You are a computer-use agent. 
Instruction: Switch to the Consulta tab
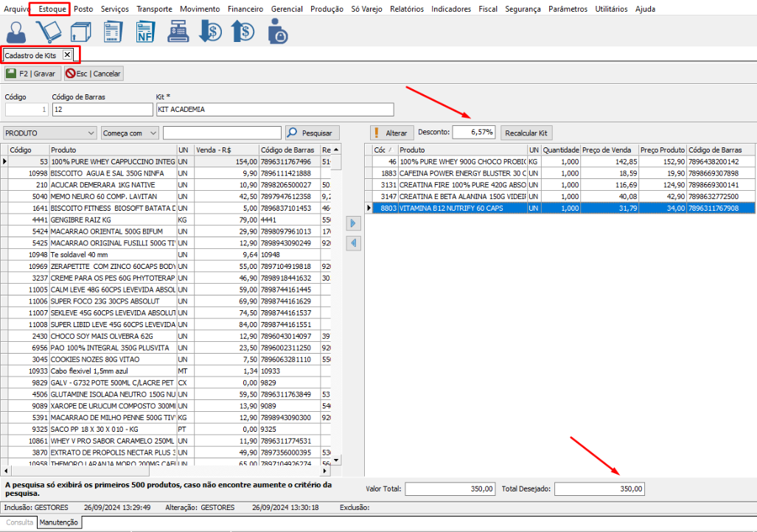(19, 522)
